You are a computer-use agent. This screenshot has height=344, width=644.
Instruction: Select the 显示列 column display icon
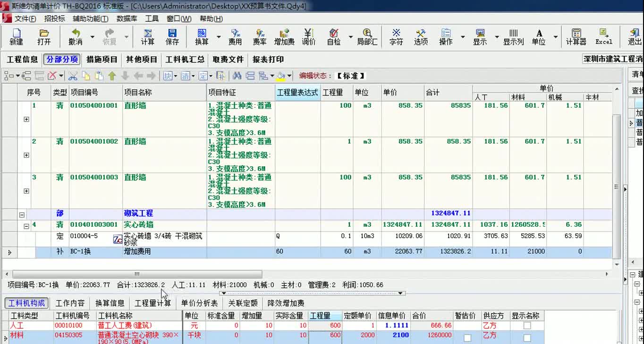tap(514, 37)
